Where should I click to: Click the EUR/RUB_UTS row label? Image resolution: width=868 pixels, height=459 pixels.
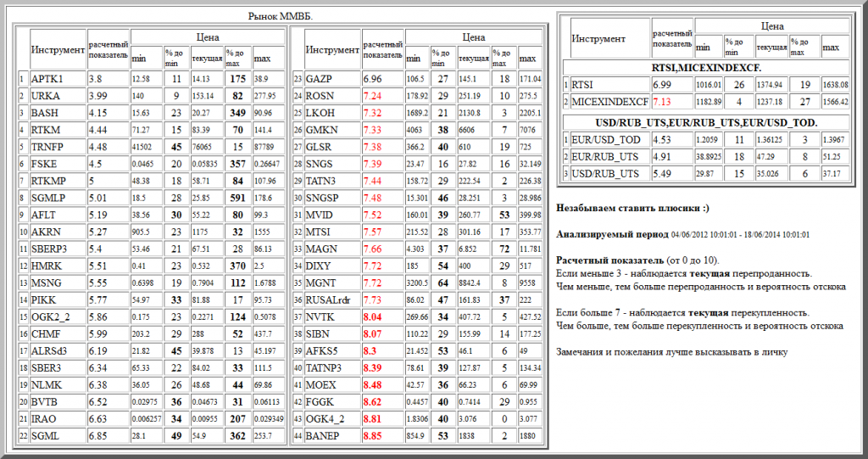[606, 158]
